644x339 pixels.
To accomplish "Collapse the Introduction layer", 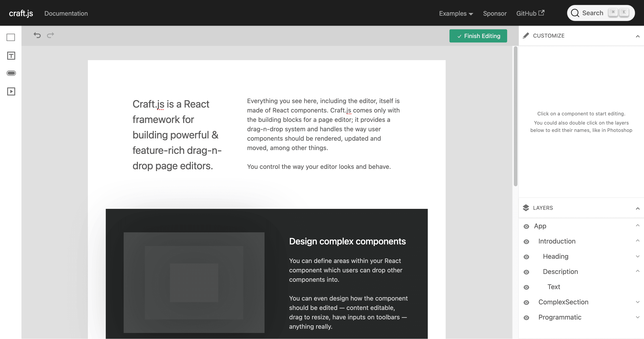I will (638, 241).
